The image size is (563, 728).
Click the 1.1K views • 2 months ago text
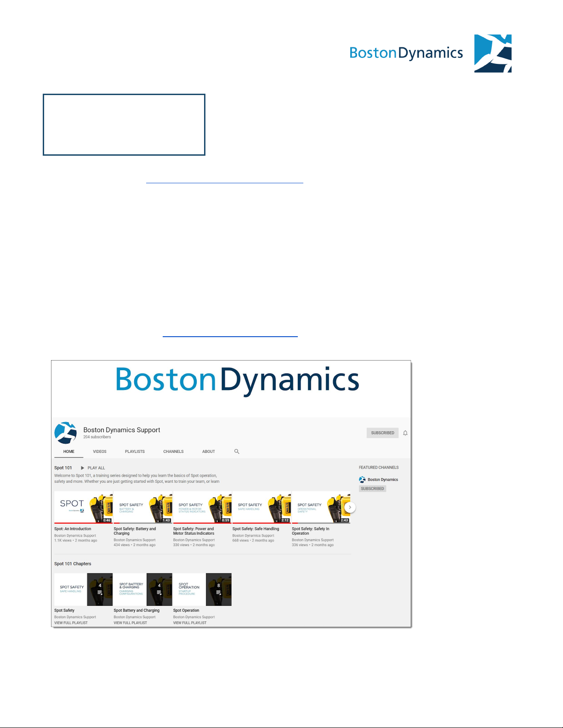[x=76, y=541]
